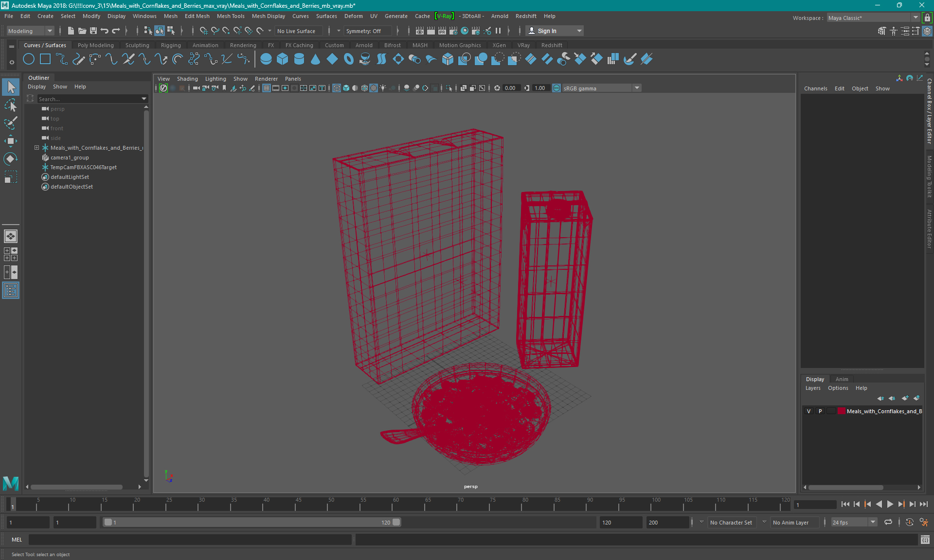Activate the Lasso select tool

[11, 105]
